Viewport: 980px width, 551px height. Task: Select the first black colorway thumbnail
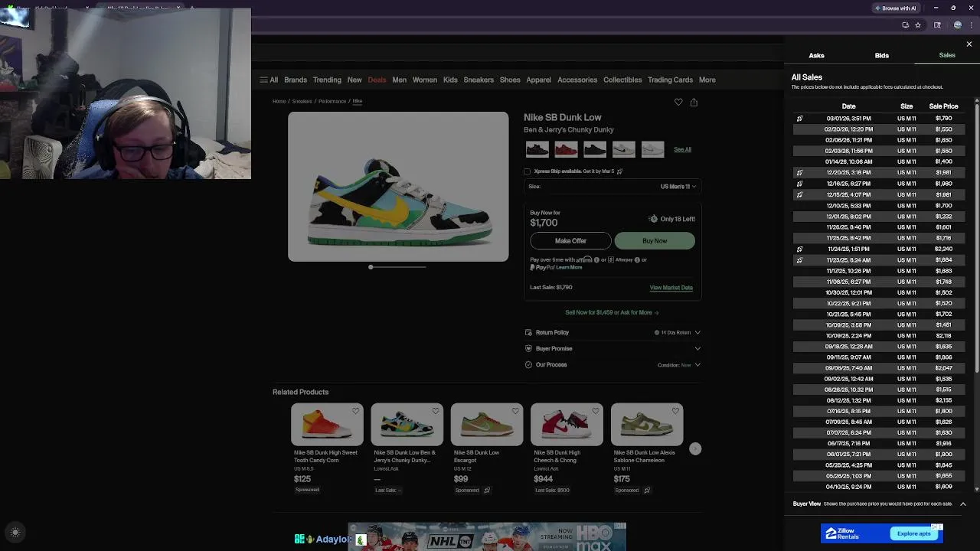[x=537, y=149]
